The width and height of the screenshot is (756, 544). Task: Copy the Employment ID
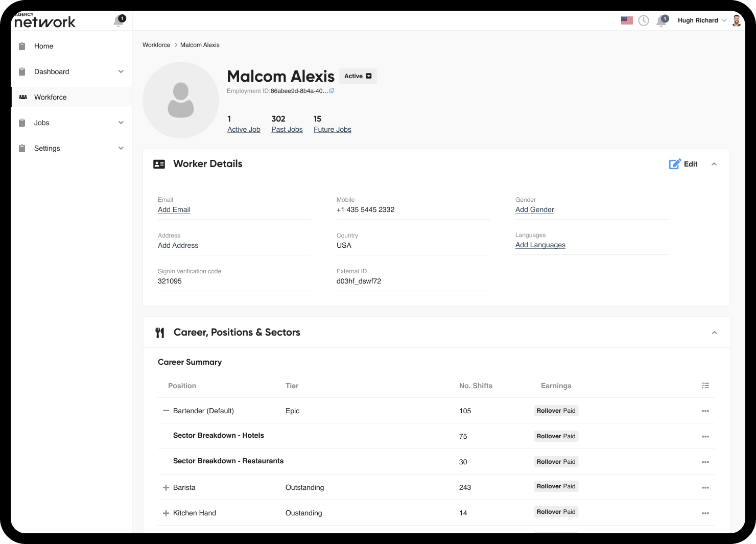[332, 91]
